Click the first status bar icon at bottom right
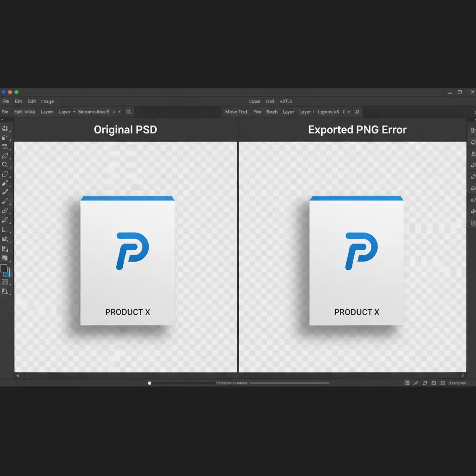476x476 pixels. (x=407, y=383)
